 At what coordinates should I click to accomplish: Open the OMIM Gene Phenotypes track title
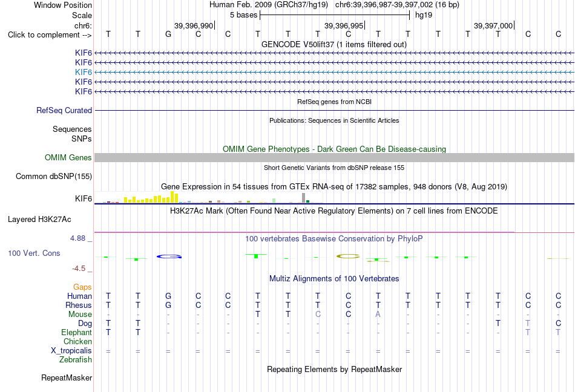tap(334, 149)
